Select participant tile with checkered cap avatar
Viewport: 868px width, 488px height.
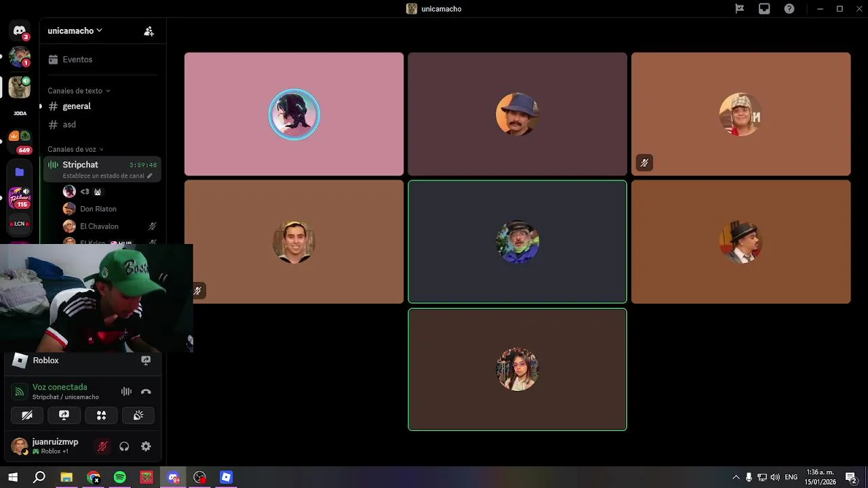[x=741, y=114]
